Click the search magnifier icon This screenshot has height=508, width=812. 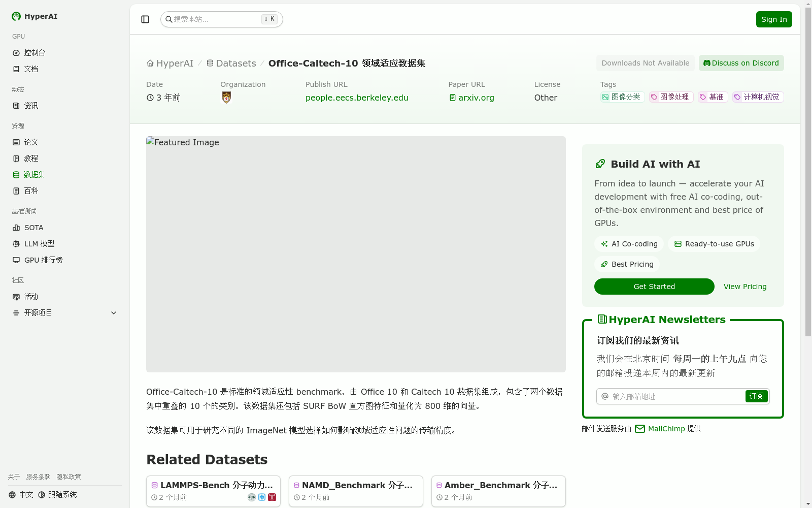169,19
